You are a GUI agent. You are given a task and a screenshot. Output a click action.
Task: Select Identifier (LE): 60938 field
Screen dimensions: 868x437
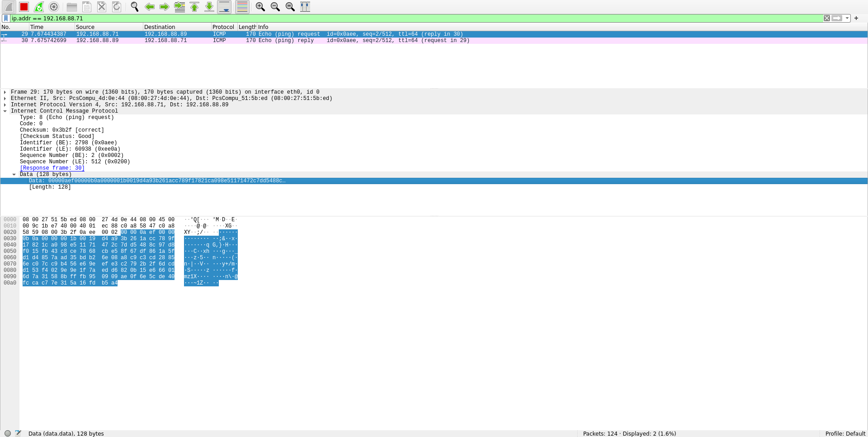(70, 149)
